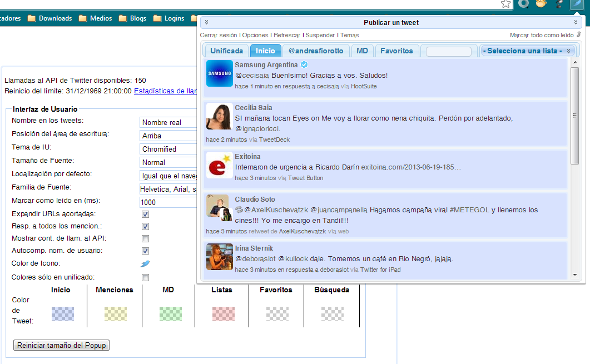Image resolution: width=590 pixels, height=364 pixels.
Task: Open Estadísticas de llamadas link
Action: 165,91
